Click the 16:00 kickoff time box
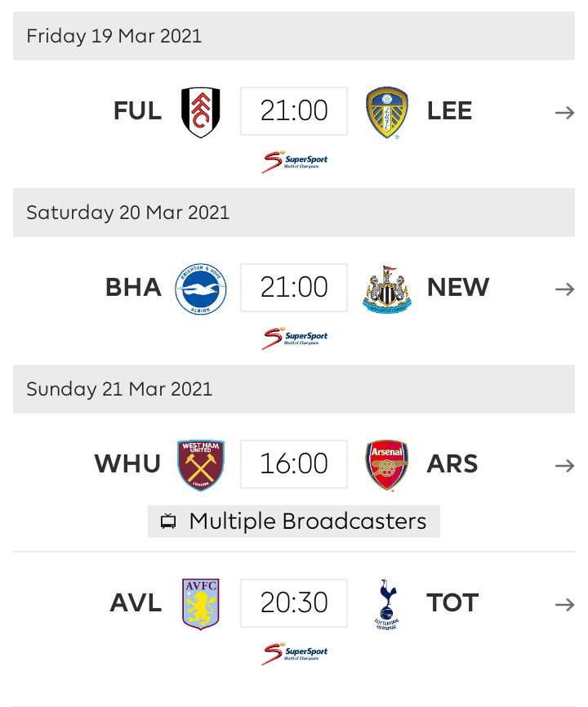The width and height of the screenshot is (588, 707). 294,464
